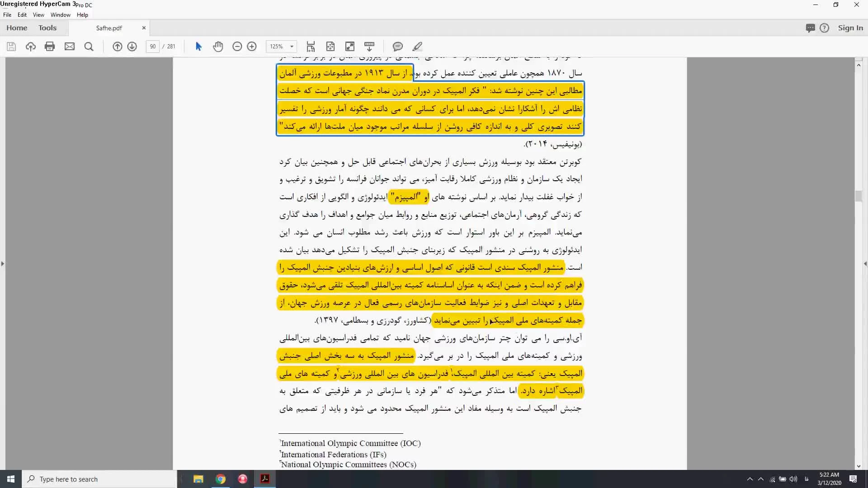Open the File menu
The width and height of the screenshot is (868, 488).
coord(7,15)
